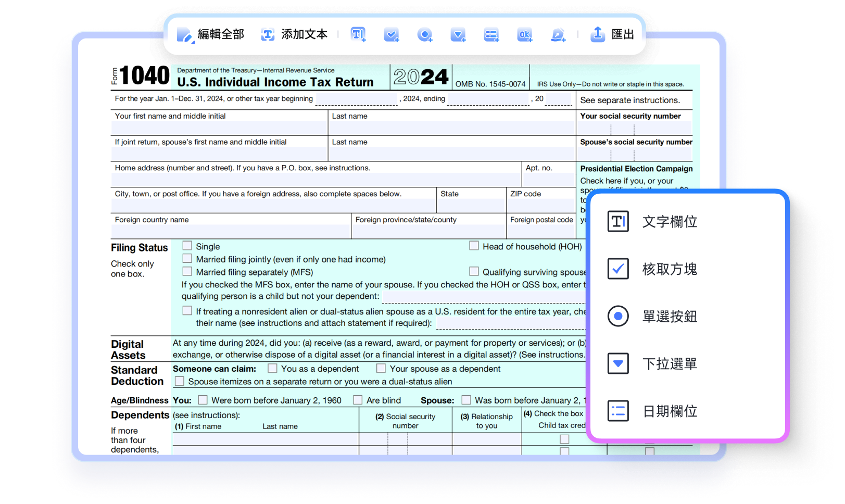The image size is (845, 504).
Task: Click the first dependent's name row
Action: (x=266, y=439)
